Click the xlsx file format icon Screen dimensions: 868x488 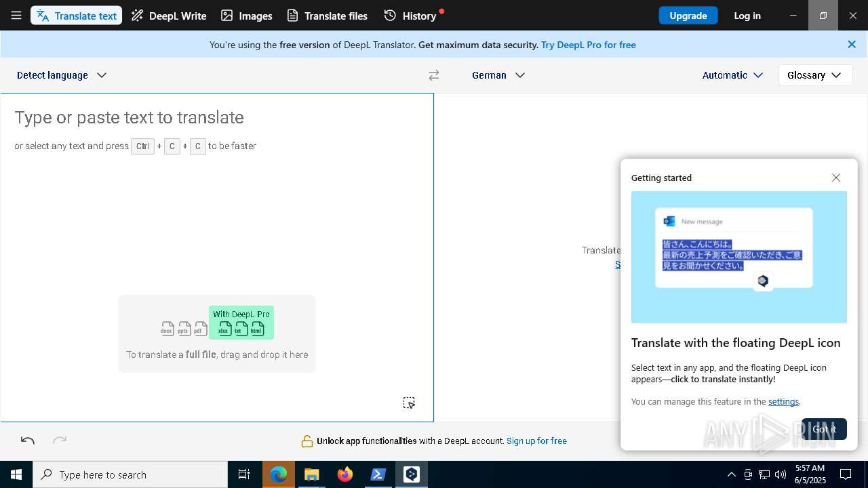pos(224,329)
